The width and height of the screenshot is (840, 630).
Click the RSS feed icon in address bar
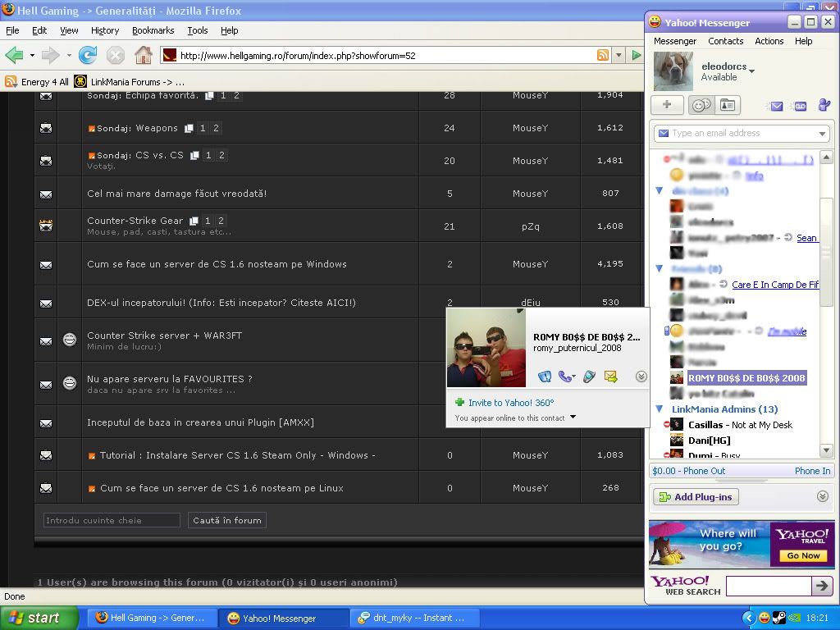(x=603, y=55)
